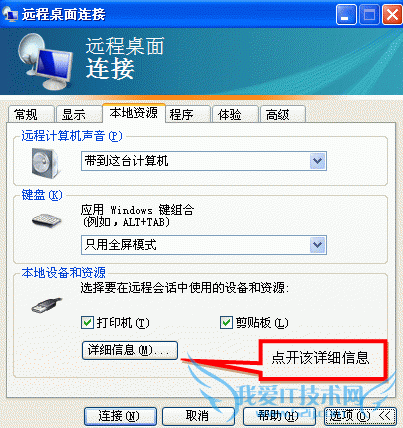Toggle the 剪贴板 (L) checkbox

(226, 323)
